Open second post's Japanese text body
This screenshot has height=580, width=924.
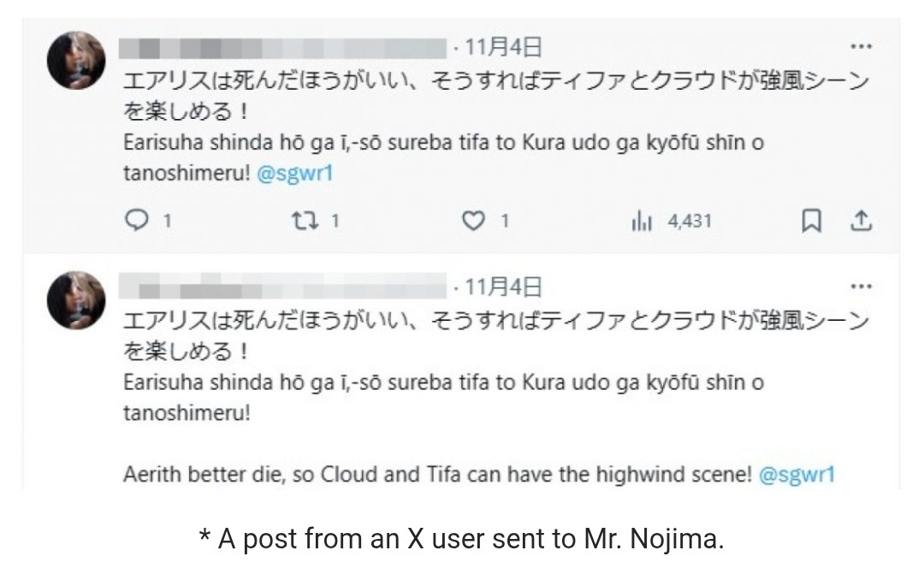(x=496, y=336)
